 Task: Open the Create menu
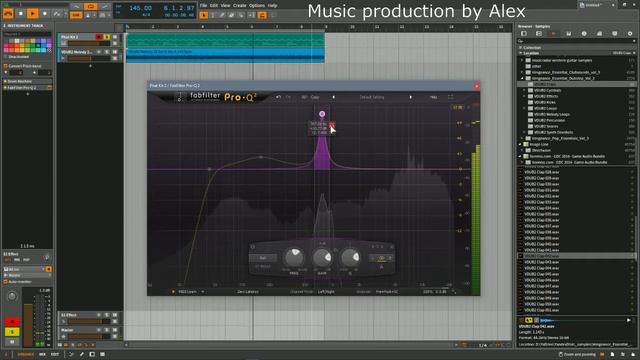pyautogui.click(x=240, y=5)
